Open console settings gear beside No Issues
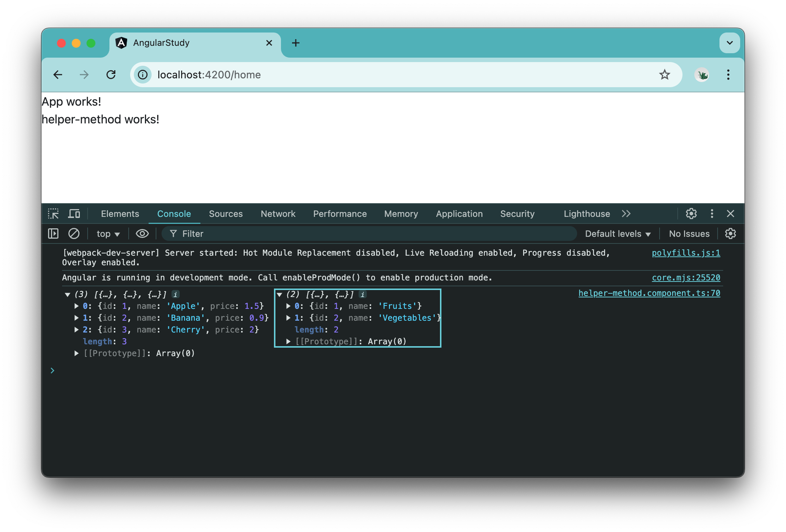Image resolution: width=786 pixels, height=532 pixels. tap(731, 233)
